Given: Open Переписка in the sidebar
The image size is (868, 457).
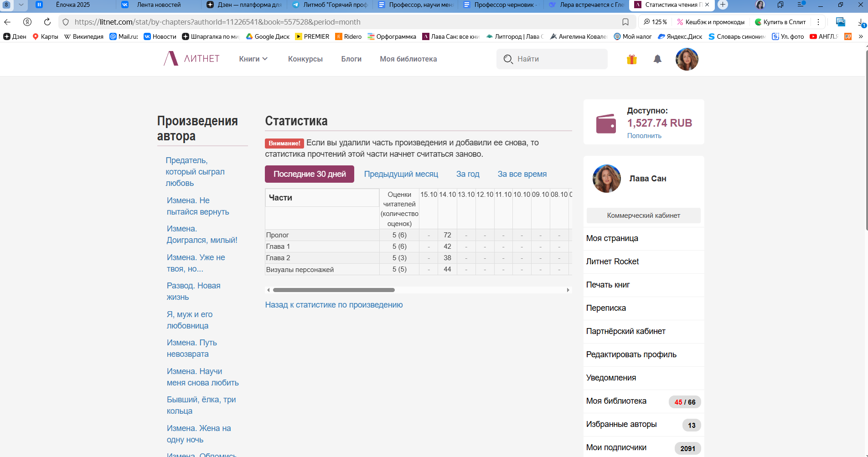Looking at the screenshot, I should click(644, 308).
